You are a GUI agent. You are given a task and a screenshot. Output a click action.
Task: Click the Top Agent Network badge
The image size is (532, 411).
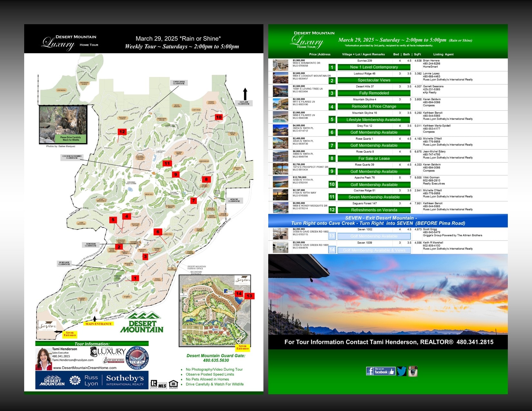click(113, 361)
